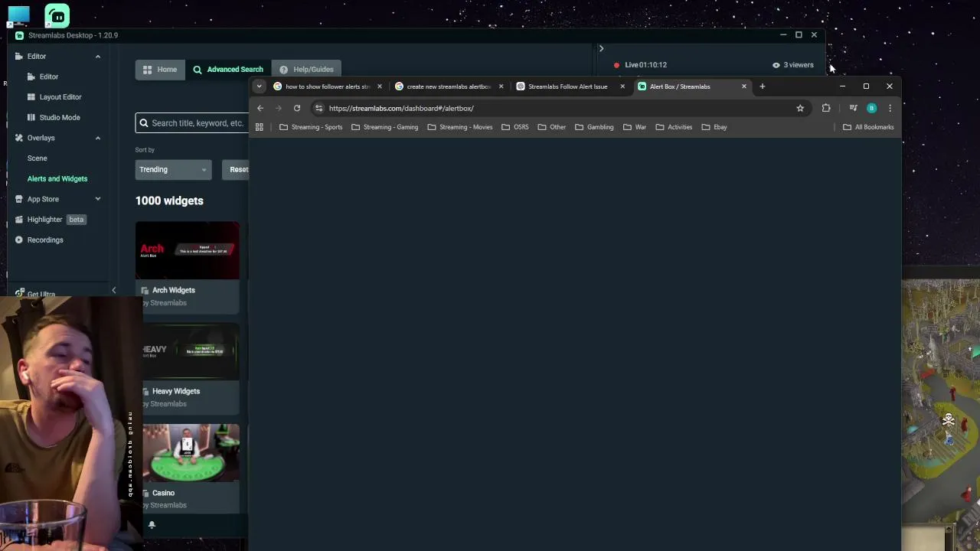Open War bookmark folder
Image resolution: width=980 pixels, height=551 pixels.
[x=635, y=127]
